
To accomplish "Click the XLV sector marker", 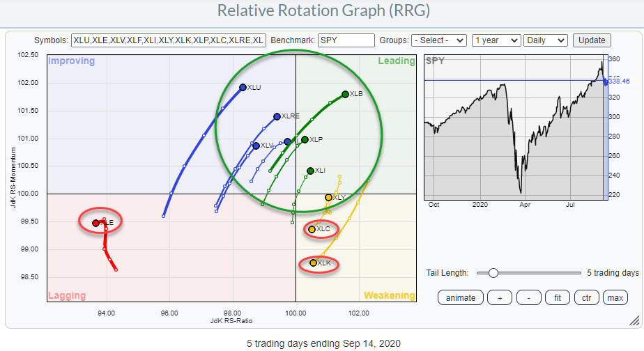I will (x=256, y=146).
